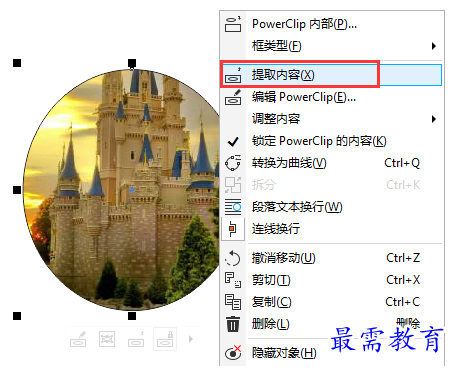Click lock contents icon in floating toolbar
The image size is (452, 371).
(165, 339)
